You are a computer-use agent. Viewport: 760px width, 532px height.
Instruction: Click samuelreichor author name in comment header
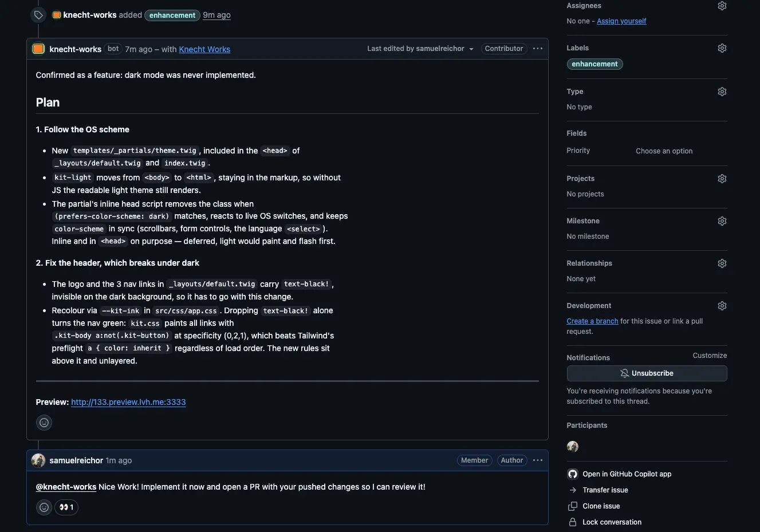(x=76, y=460)
